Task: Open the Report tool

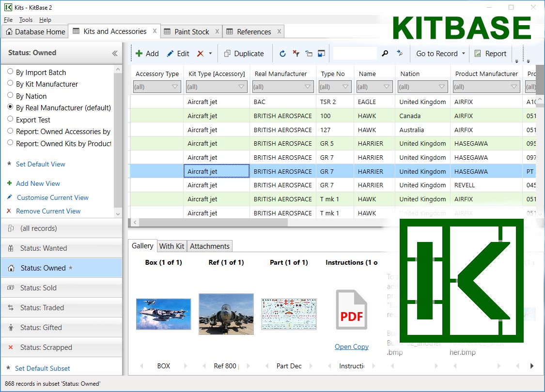Action: [491, 53]
